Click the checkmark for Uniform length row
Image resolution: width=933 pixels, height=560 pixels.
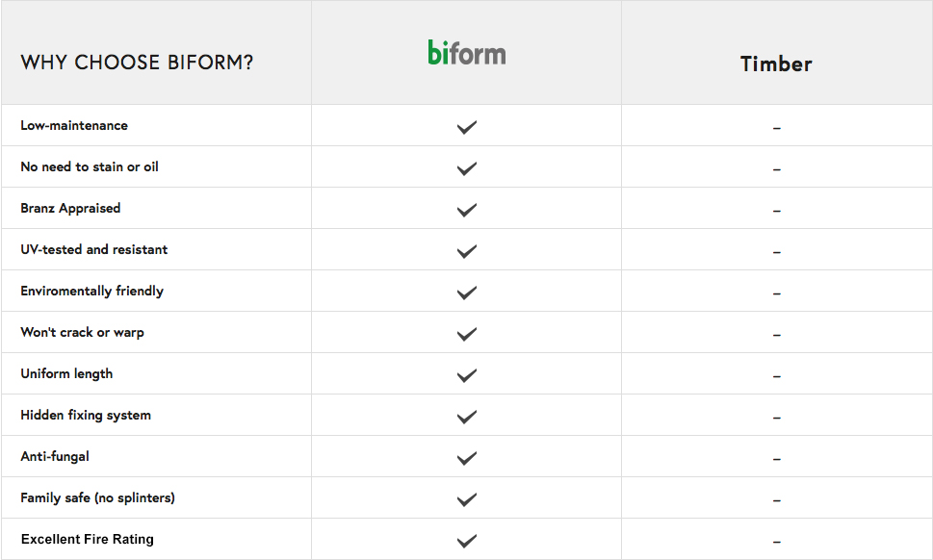(466, 375)
